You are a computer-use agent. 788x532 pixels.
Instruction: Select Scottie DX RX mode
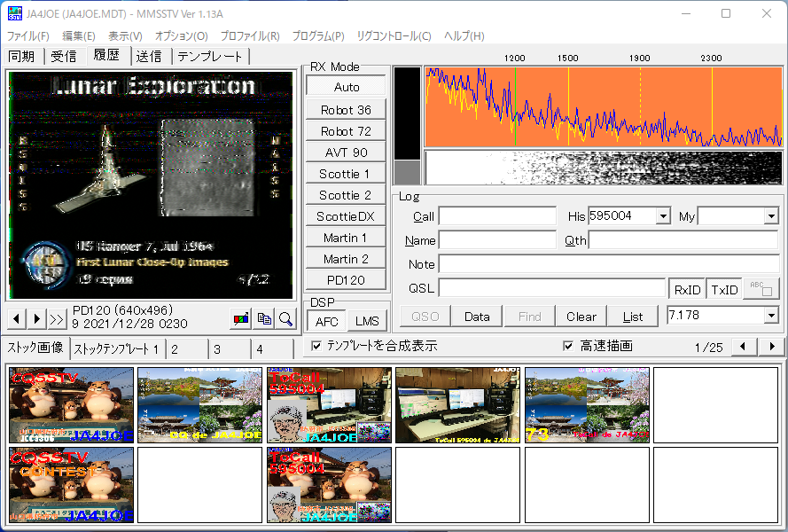tap(346, 216)
